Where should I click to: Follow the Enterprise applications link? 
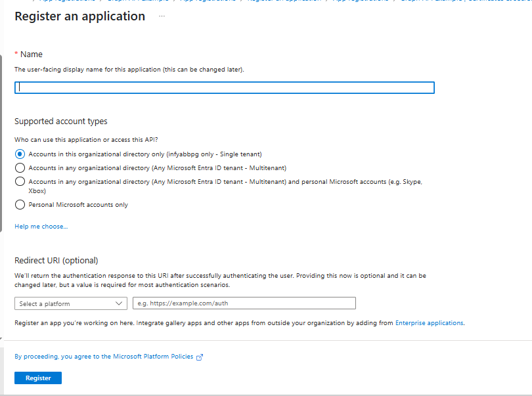(x=429, y=322)
